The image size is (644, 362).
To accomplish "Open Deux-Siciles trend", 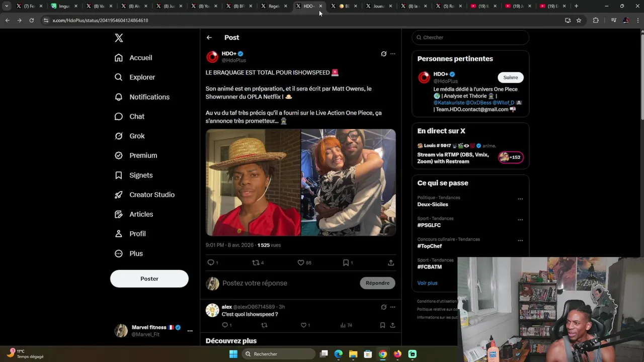I will coord(433,205).
